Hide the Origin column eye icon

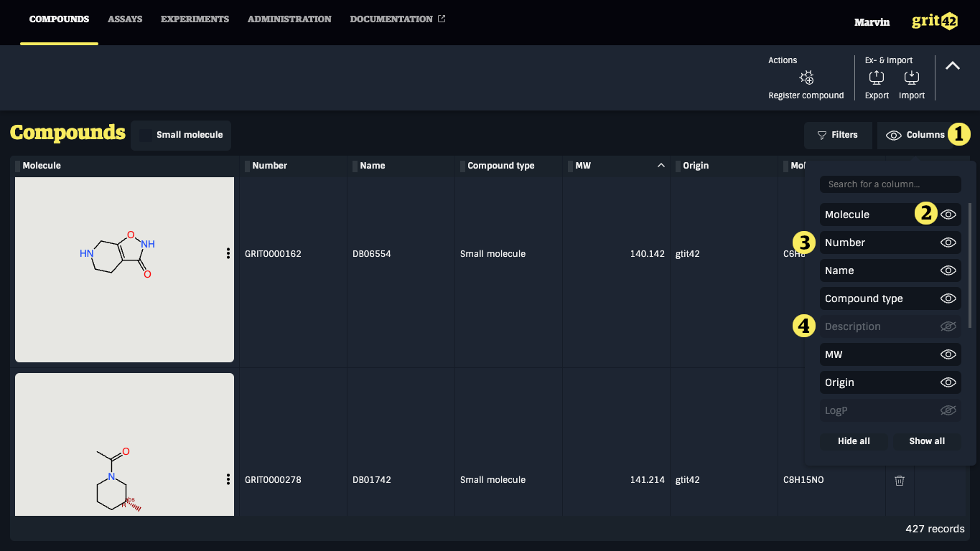[948, 382]
